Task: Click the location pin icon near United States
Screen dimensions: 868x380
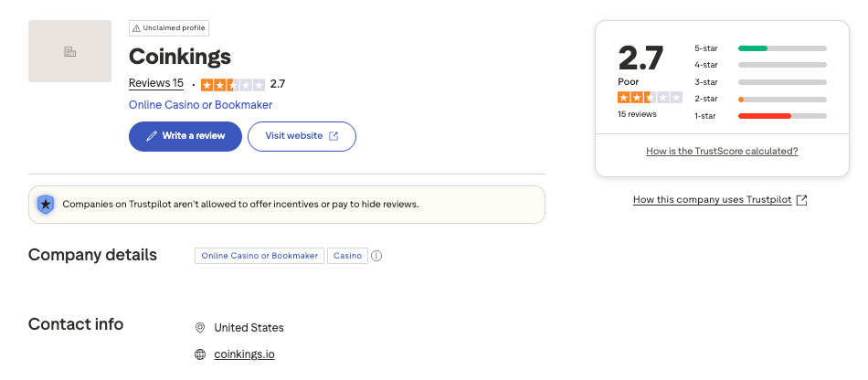Action: [200, 328]
